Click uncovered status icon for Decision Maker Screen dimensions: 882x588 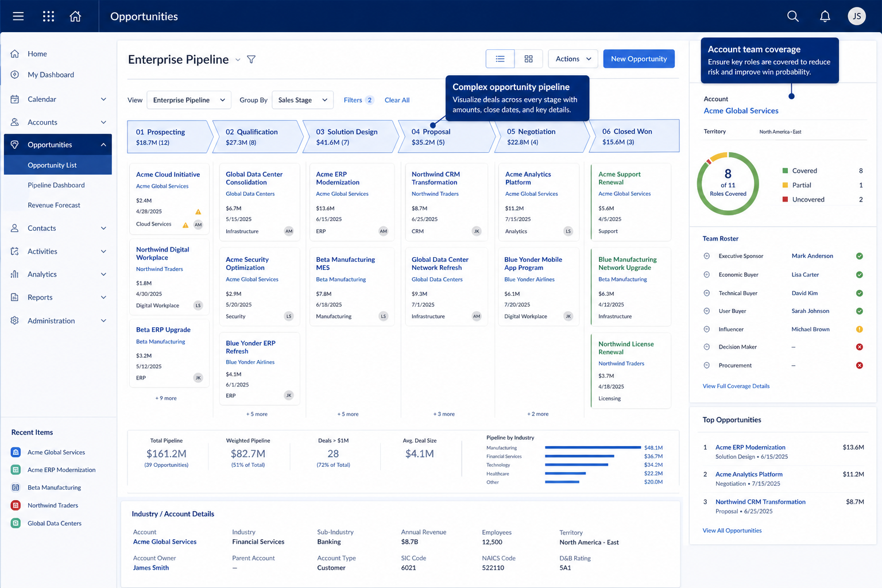[860, 347]
